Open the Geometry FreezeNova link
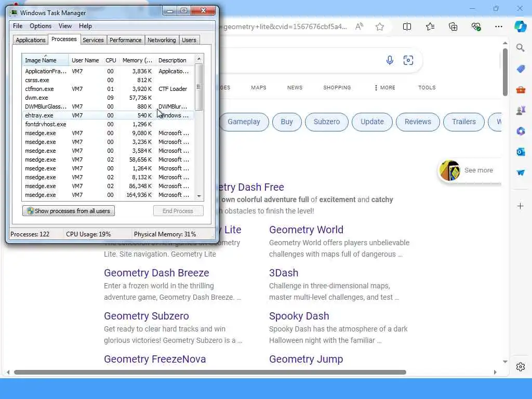 [x=155, y=359]
